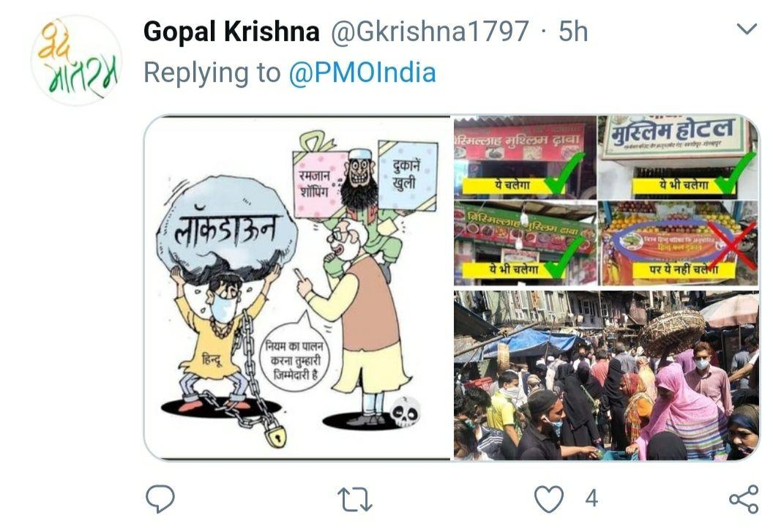Tap the red dhaba sign with first checkmark
The height and width of the screenshot is (532, 773).
coord(525,157)
